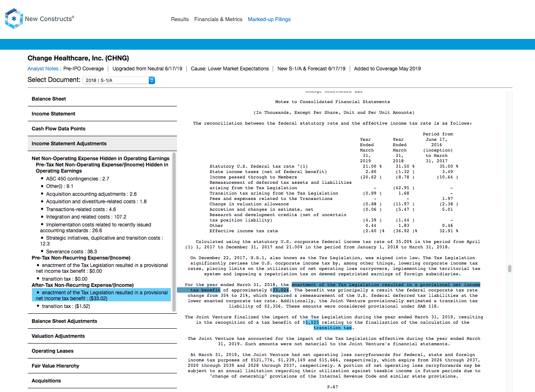Click Effective income tax rate (2.60)% cell
This screenshot has width=535, height=392.
373,231
